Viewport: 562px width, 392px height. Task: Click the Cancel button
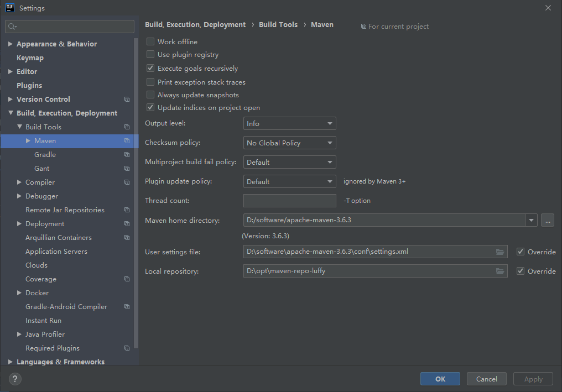coord(486,379)
